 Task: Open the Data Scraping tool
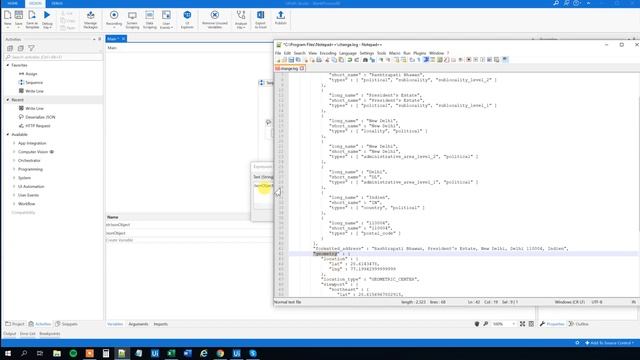coord(149,20)
